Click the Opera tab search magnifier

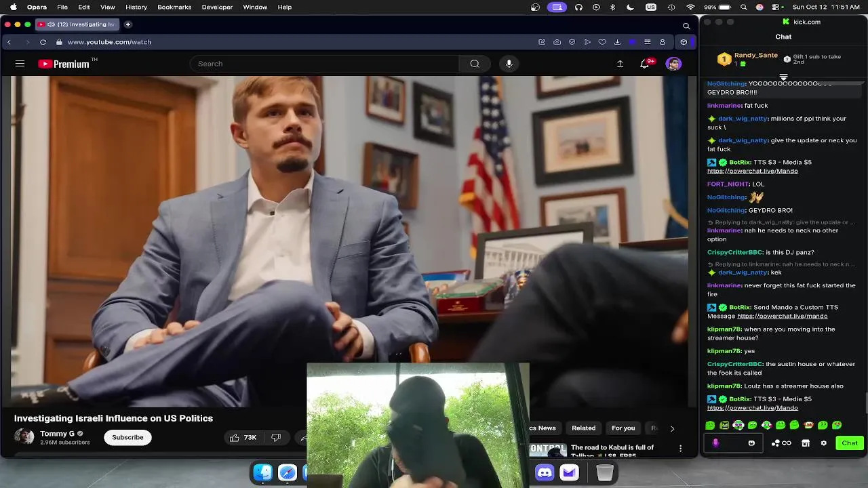click(x=686, y=26)
